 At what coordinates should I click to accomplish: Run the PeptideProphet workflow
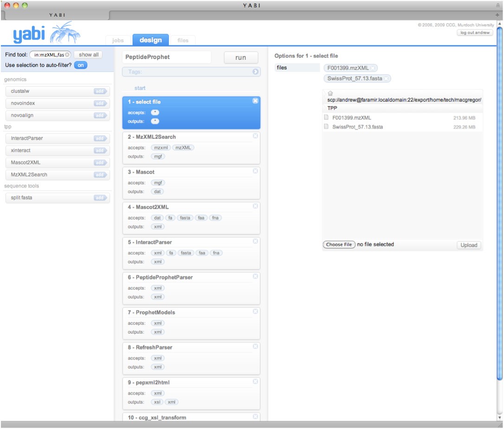click(x=241, y=58)
